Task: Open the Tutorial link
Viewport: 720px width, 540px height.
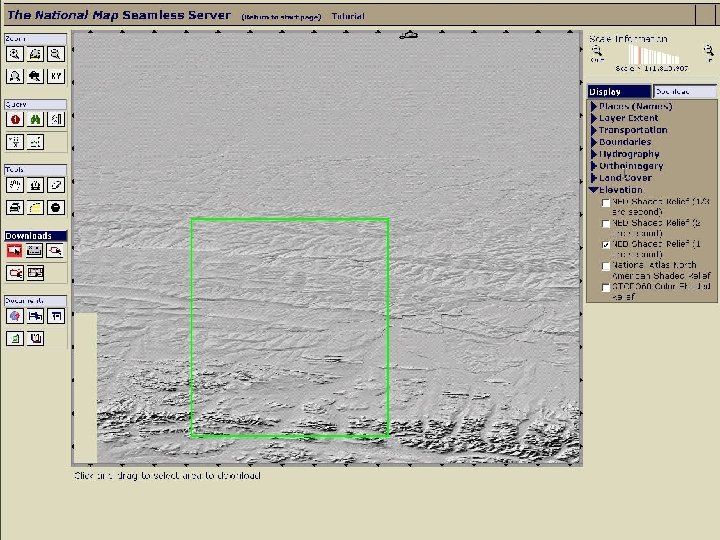Action: [348, 16]
